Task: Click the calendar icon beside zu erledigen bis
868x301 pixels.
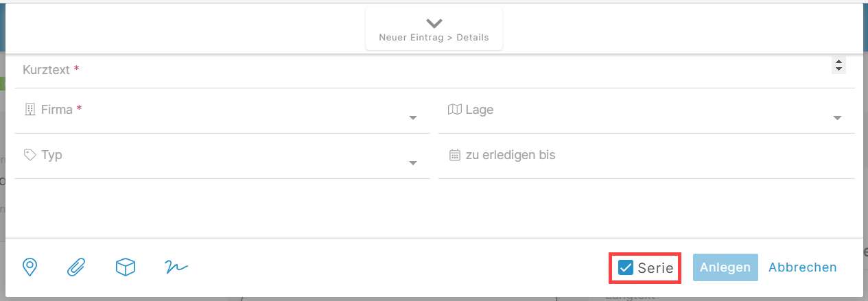Action: pyautogui.click(x=454, y=155)
